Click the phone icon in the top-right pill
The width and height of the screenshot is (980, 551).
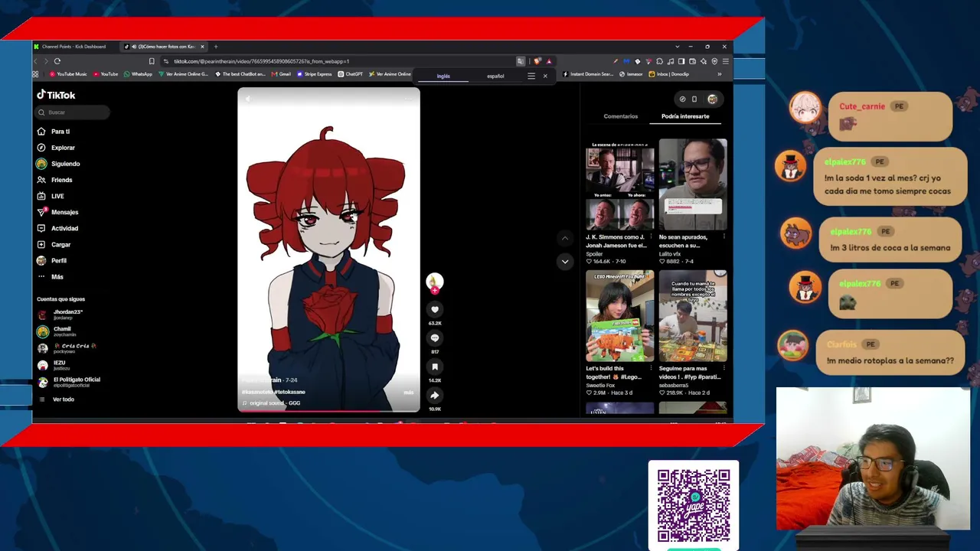click(694, 99)
